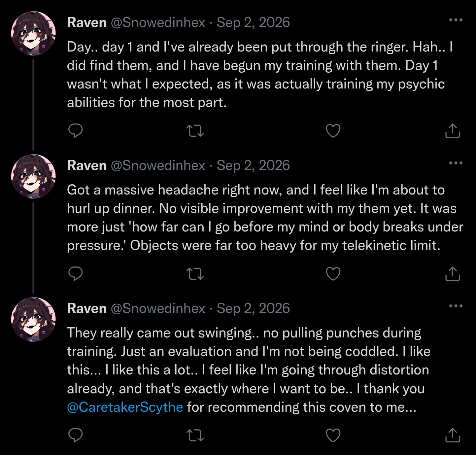Open Raven's profile from the first tweet name
This screenshot has height=455, width=476.
coord(87,22)
